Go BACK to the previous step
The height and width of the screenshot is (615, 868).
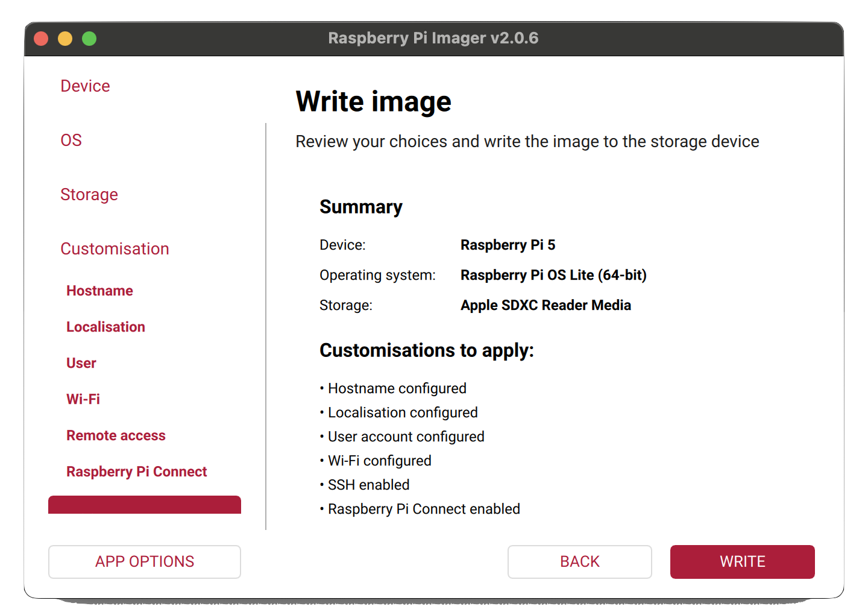click(x=579, y=561)
